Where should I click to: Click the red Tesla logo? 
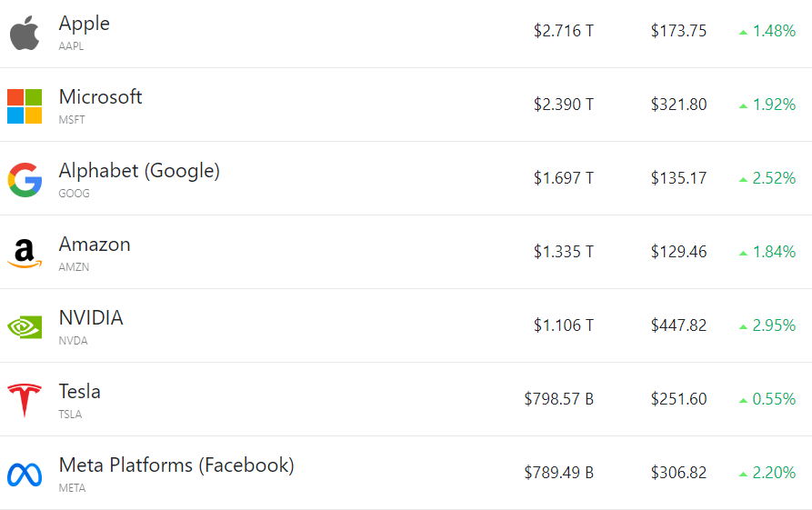tap(25, 400)
